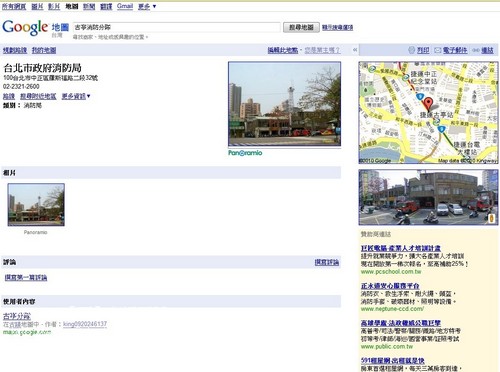Open the small photo thumbnail under 相片
500x372 pixels.
(x=36, y=205)
